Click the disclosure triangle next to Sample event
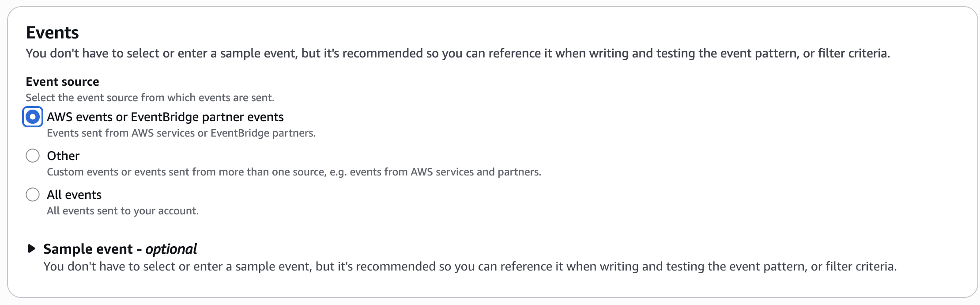This screenshot has height=305, width=980. [x=31, y=248]
